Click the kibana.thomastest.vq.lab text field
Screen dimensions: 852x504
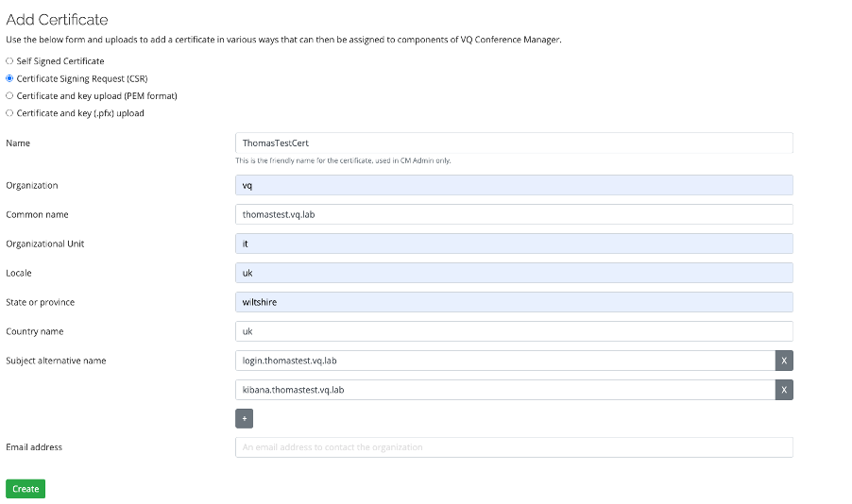(505, 390)
